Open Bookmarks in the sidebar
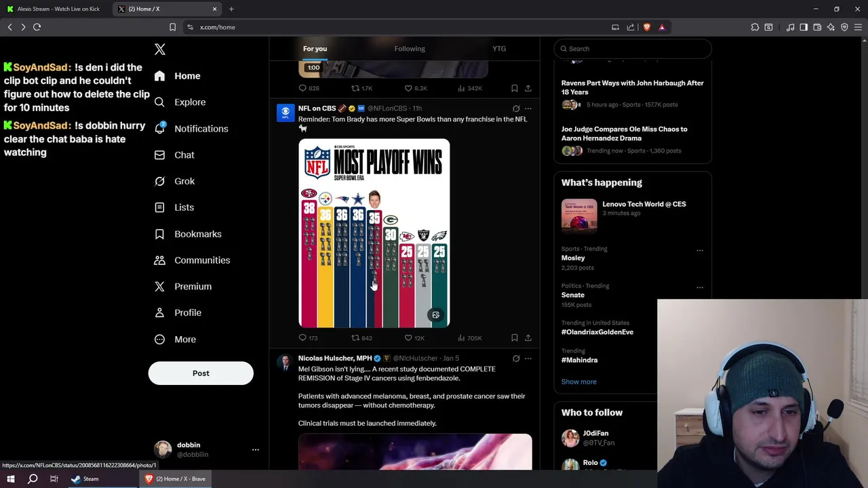This screenshot has width=868, height=488. (x=188, y=234)
